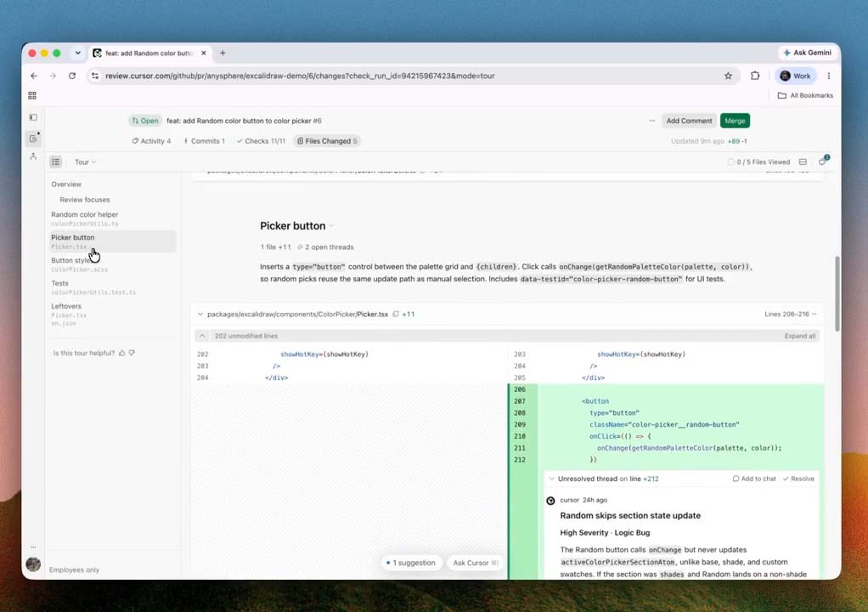This screenshot has height=612, width=868.
Task: Open Picker.tsx file options next to Lines 206–216
Action: click(x=814, y=314)
